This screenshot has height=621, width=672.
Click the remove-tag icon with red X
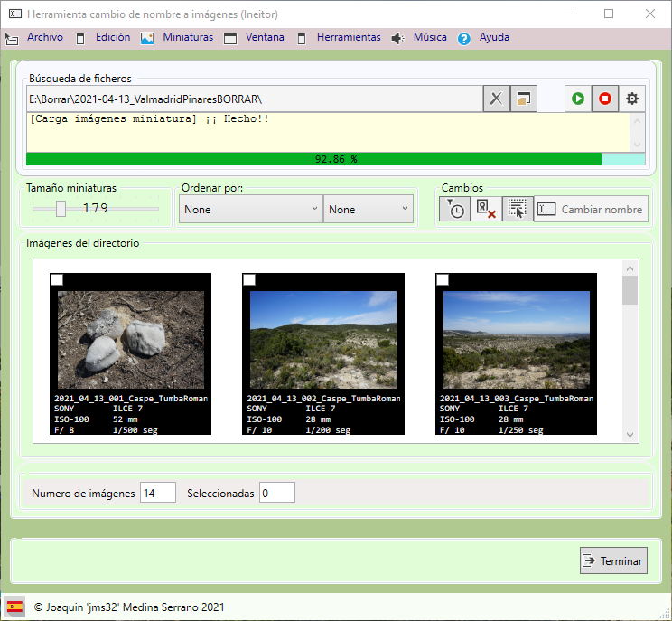tap(487, 209)
